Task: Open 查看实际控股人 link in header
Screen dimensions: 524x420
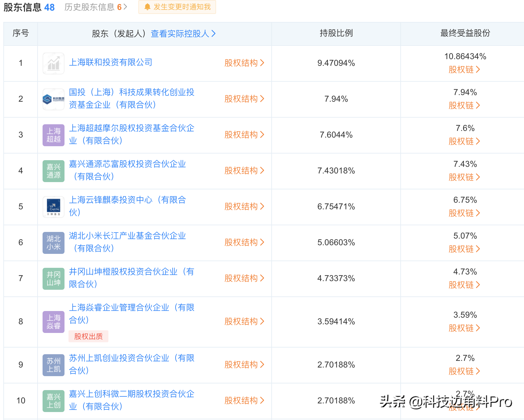Action: pos(183,34)
